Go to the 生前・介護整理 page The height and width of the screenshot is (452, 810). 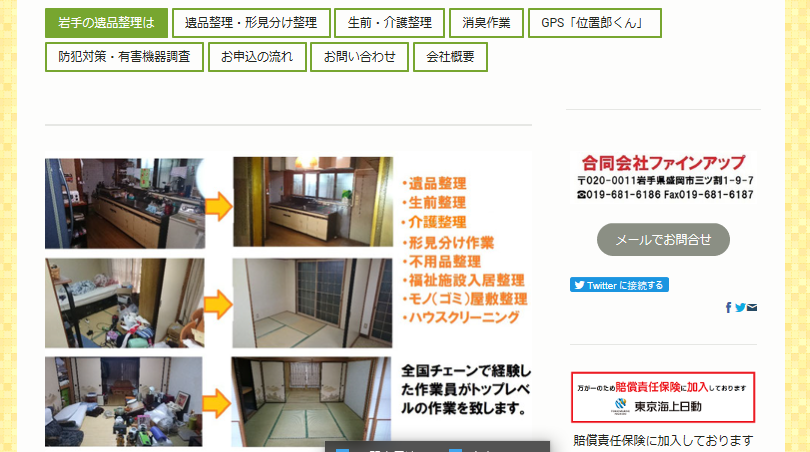tap(390, 23)
